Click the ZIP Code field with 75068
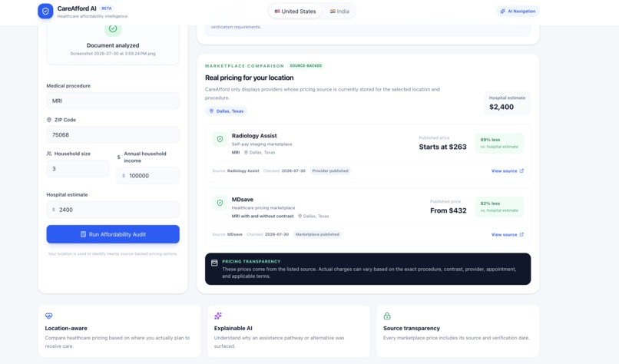 pyautogui.click(x=113, y=135)
